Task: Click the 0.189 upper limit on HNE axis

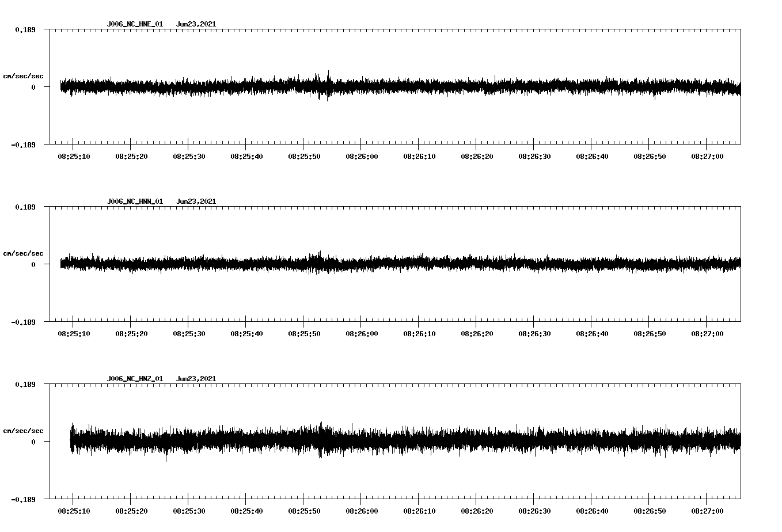Action: point(25,29)
